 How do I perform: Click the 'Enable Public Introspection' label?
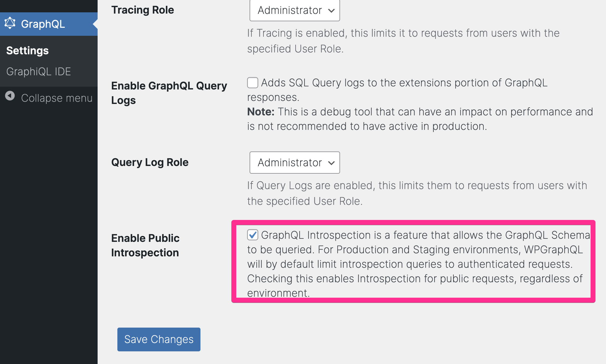coord(145,245)
